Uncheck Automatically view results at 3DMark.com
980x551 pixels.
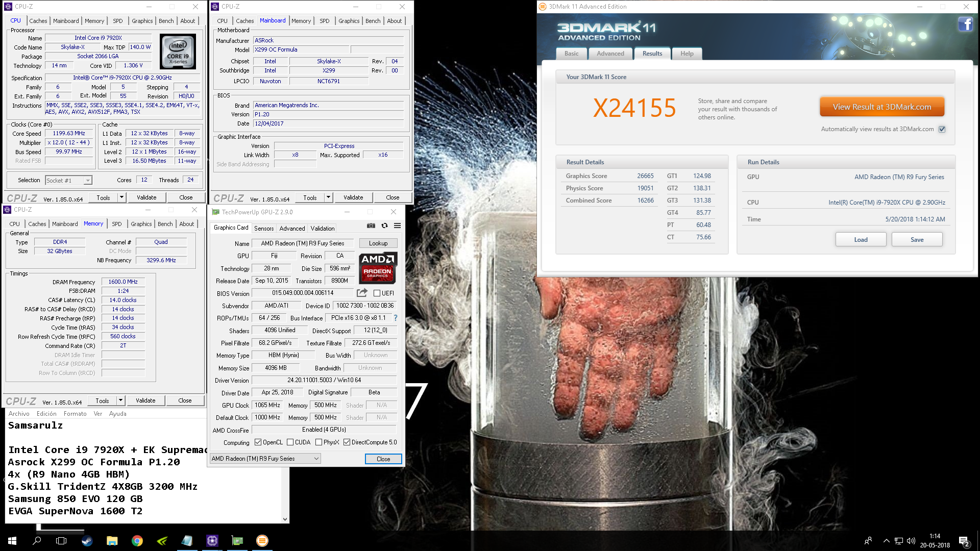[x=942, y=129]
